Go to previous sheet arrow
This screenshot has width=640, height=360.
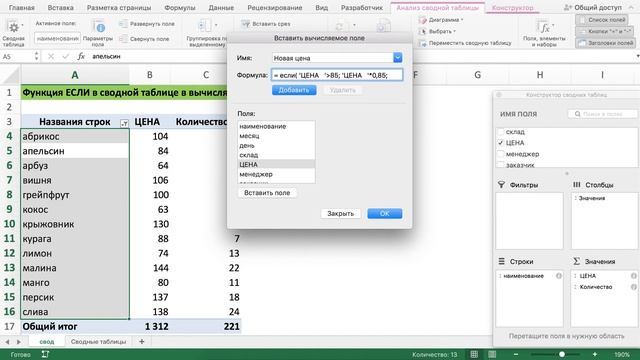pyautogui.click(x=7, y=342)
